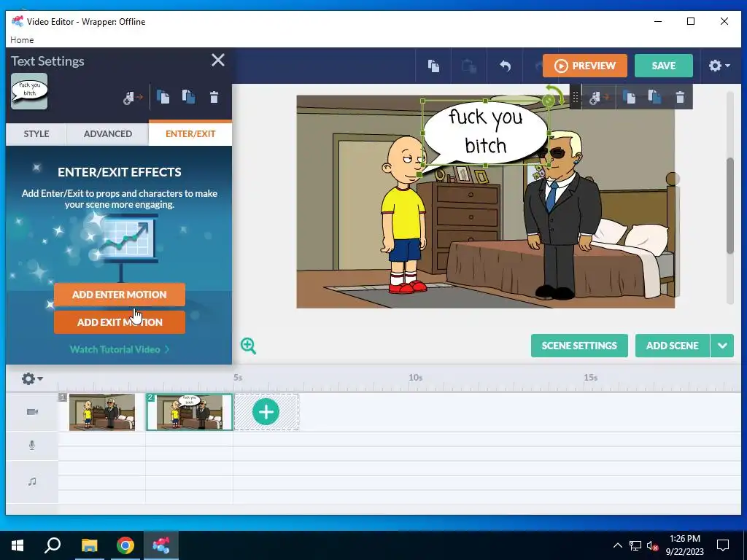Click the music note audio track icon
Image resolution: width=747 pixels, height=560 pixels.
point(32,481)
